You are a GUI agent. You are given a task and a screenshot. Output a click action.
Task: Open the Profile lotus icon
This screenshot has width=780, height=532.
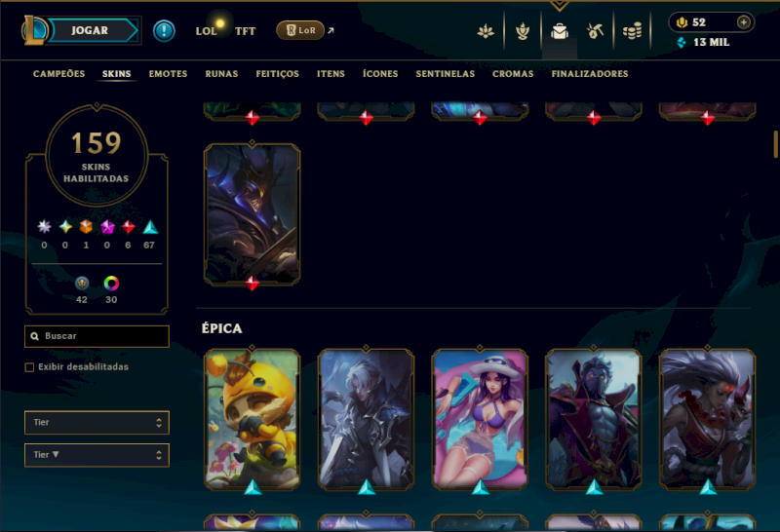(486, 31)
